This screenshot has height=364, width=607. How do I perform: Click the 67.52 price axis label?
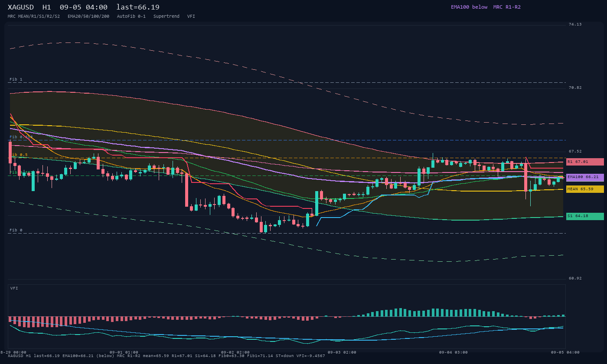click(575, 152)
